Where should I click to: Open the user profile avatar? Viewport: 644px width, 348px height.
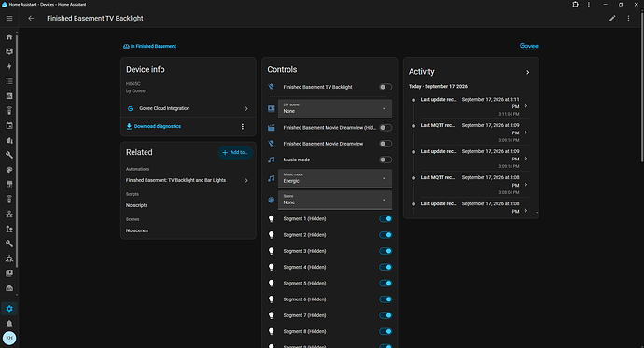coord(9,338)
